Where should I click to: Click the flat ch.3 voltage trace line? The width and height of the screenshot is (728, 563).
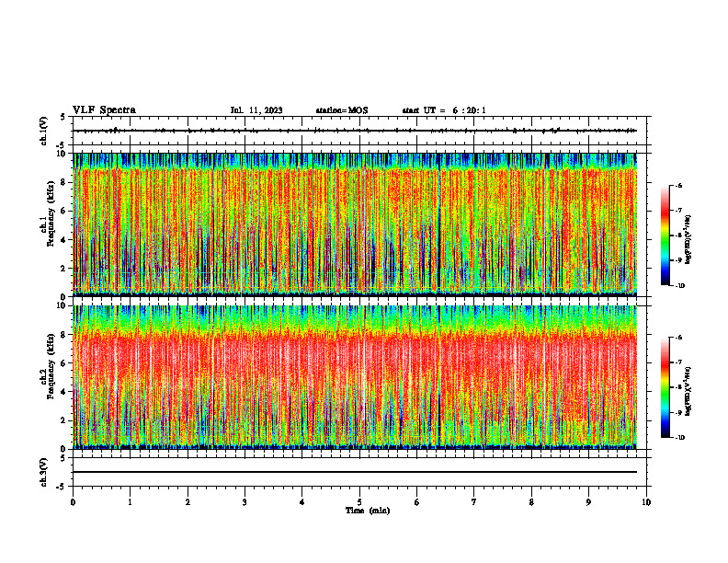[355, 472]
